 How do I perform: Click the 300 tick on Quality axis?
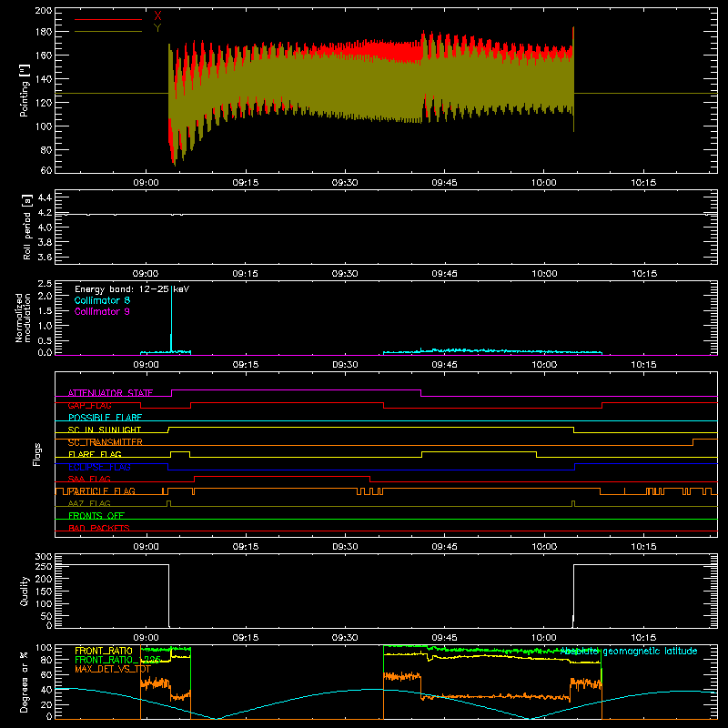pyautogui.click(x=44, y=557)
